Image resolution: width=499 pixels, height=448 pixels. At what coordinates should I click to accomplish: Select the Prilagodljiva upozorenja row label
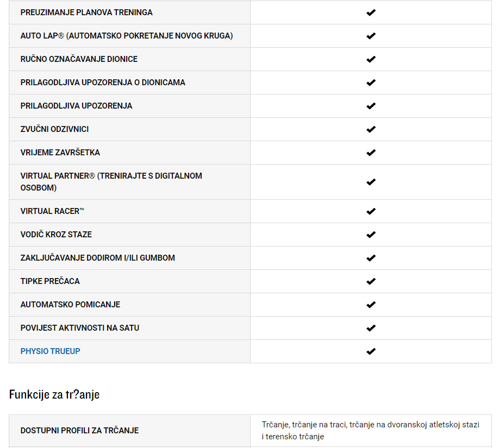pos(77,106)
